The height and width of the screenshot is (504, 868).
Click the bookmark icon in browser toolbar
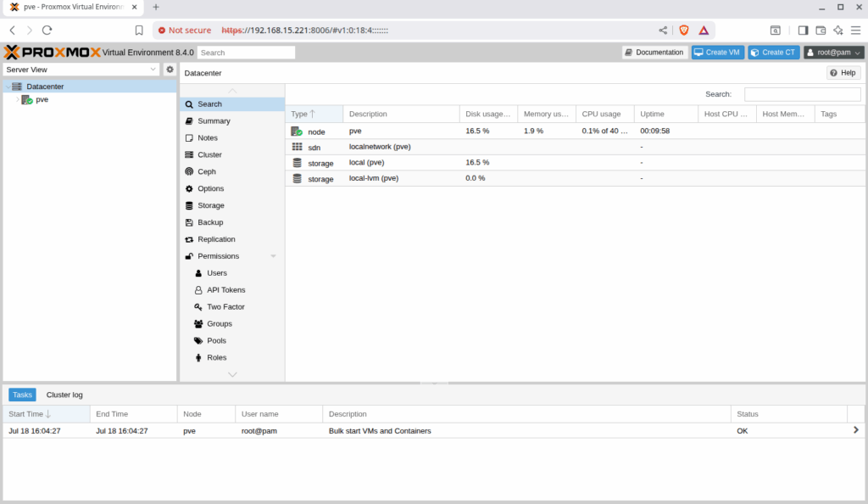[139, 30]
